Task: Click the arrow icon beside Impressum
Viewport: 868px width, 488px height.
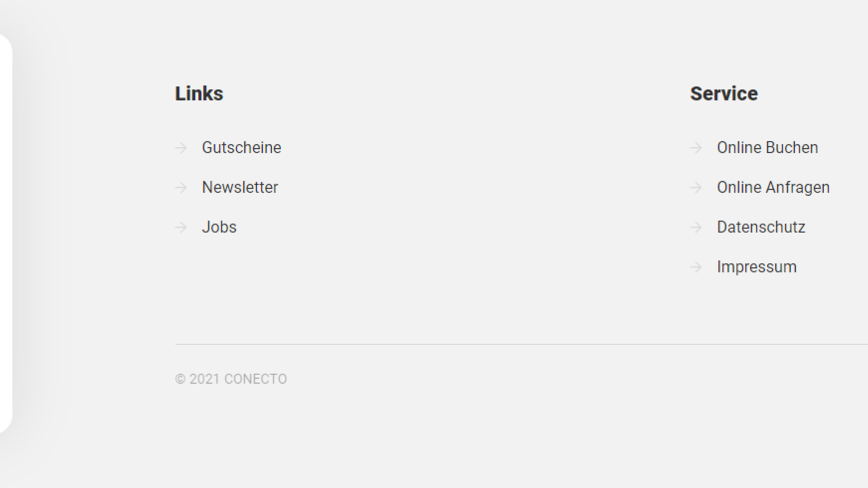Action: [696, 267]
